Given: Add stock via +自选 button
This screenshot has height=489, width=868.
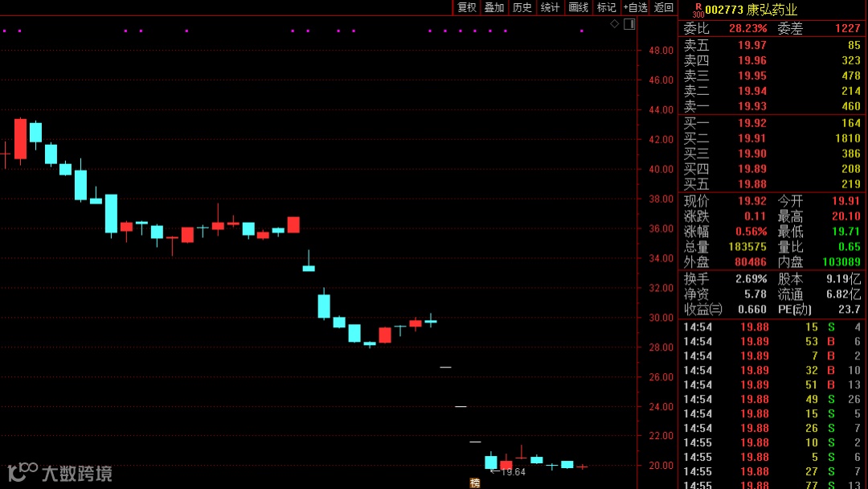Looking at the screenshot, I should click(635, 7).
